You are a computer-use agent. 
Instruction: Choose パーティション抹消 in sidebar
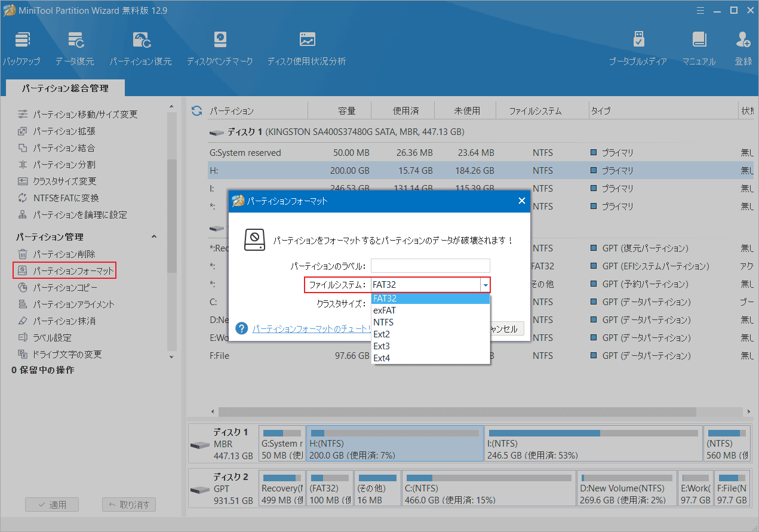pyautogui.click(x=57, y=321)
